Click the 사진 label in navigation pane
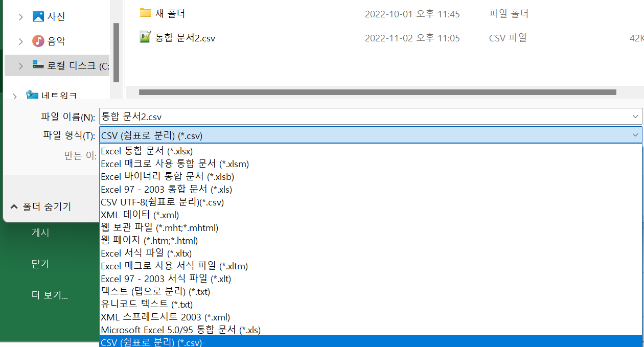 [x=56, y=17]
